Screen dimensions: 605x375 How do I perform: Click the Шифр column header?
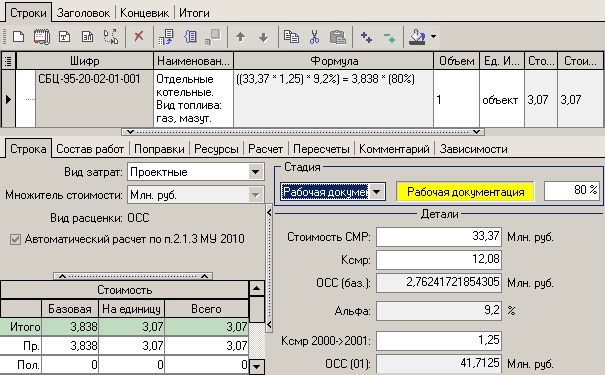click(85, 61)
